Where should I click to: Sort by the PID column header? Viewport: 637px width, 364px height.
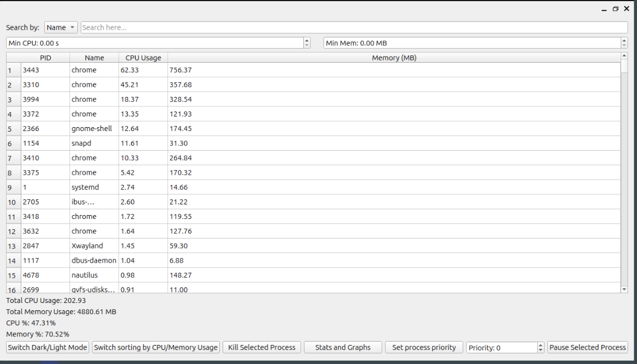click(x=45, y=57)
